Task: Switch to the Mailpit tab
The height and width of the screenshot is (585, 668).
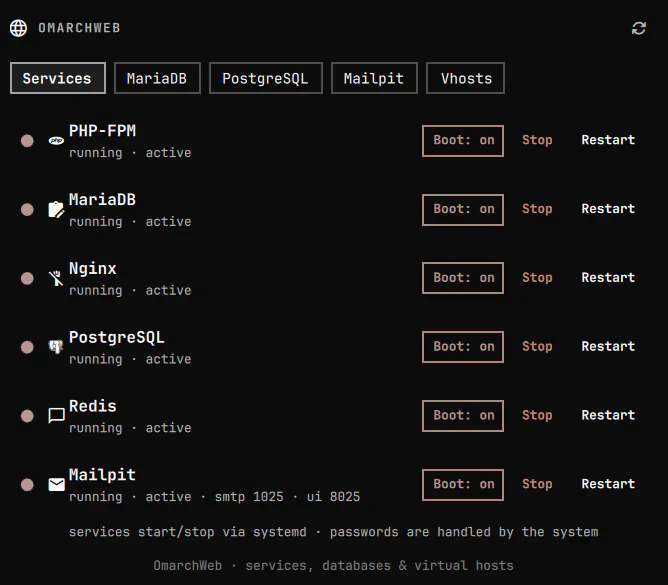Action: point(374,78)
